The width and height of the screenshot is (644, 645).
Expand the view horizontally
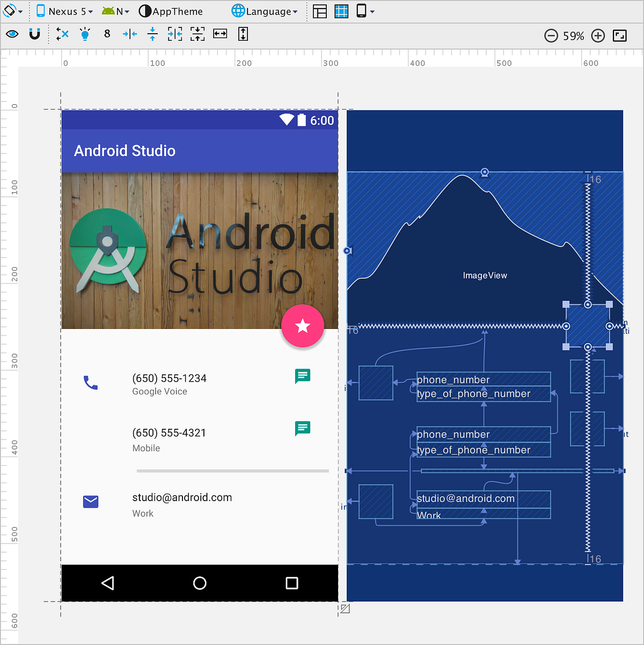[x=219, y=34]
